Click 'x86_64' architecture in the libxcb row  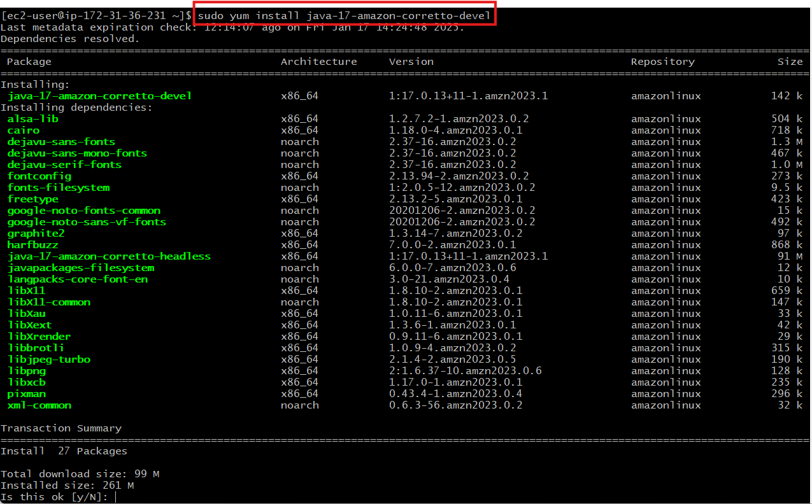coord(300,382)
